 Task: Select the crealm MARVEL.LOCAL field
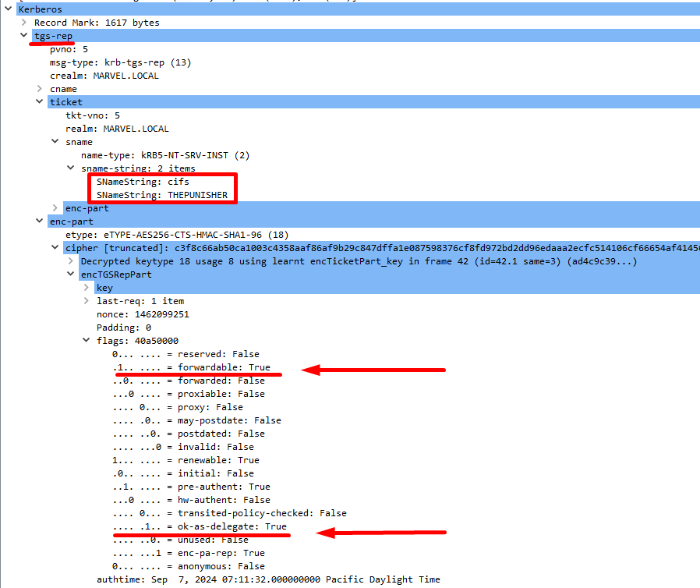[104, 76]
